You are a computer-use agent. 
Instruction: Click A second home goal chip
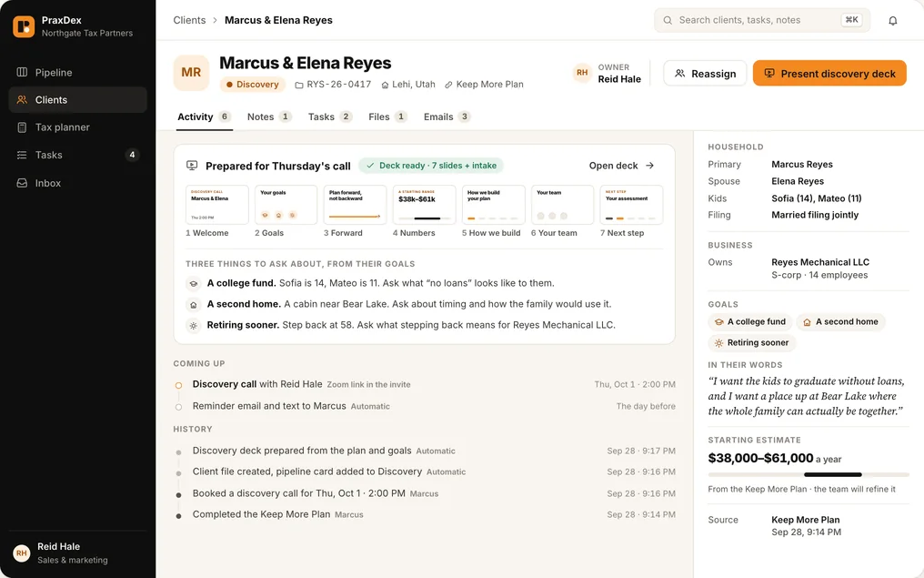(x=841, y=322)
